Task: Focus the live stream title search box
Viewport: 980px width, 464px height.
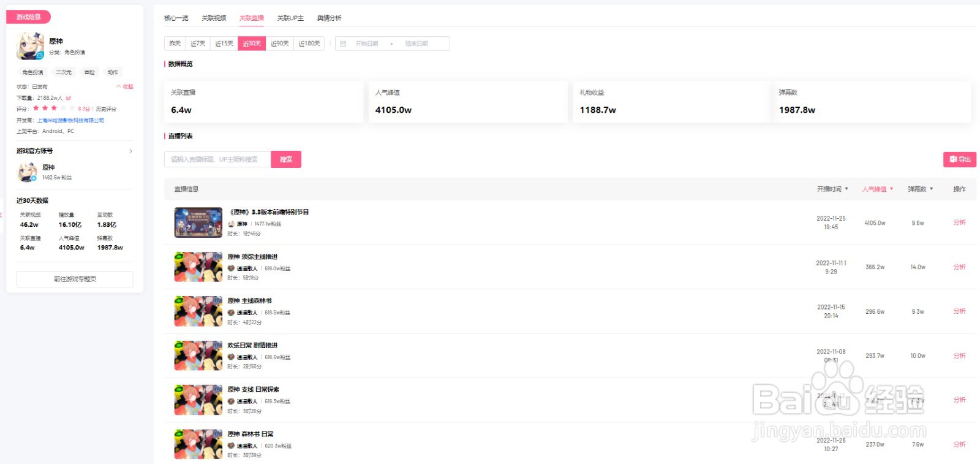Action: [x=217, y=159]
